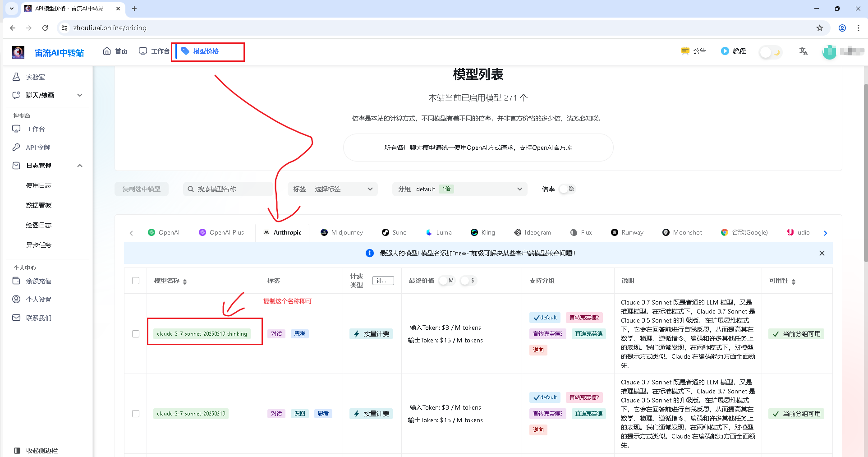Open 使用日志 usage log

[39, 185]
